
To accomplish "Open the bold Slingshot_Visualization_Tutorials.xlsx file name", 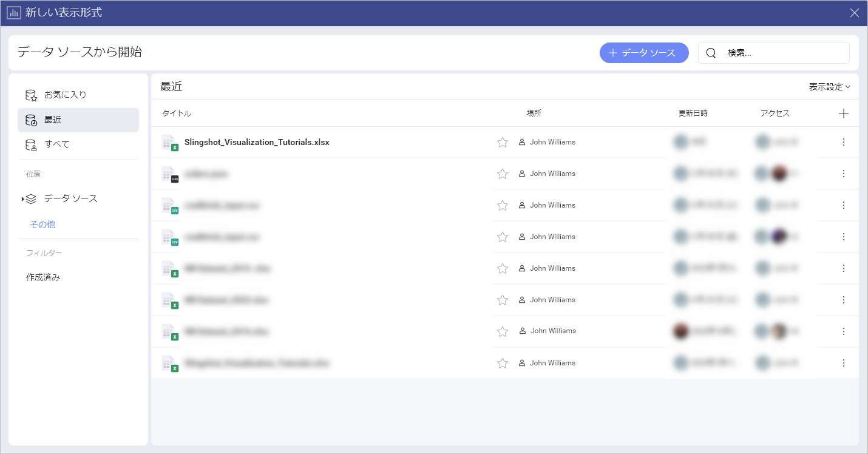I will (257, 142).
